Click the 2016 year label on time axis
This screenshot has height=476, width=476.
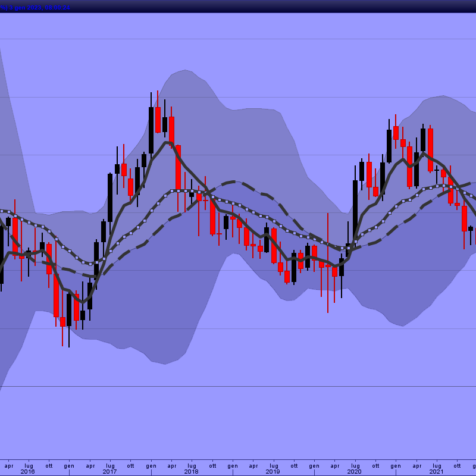[28, 471]
